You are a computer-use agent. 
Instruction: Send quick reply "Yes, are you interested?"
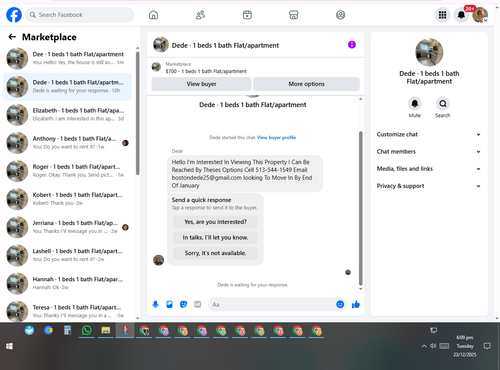click(x=215, y=222)
